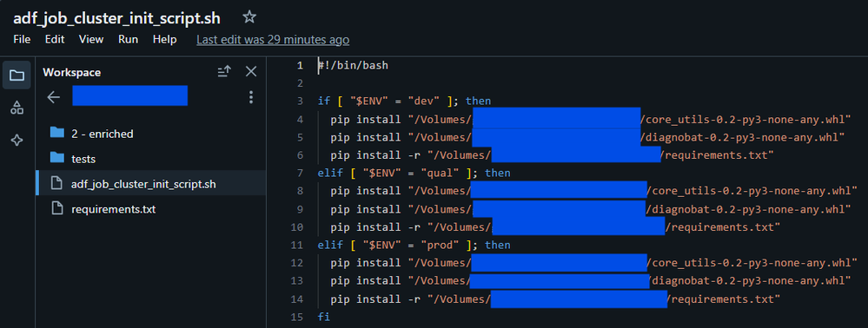Click the file title adf_job_cluster_init_script.sh at top

116,17
